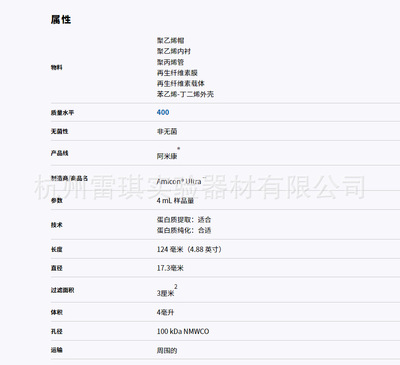Select the 聚乙烯帽 material entry
400x365 pixels.
[x=170, y=41]
